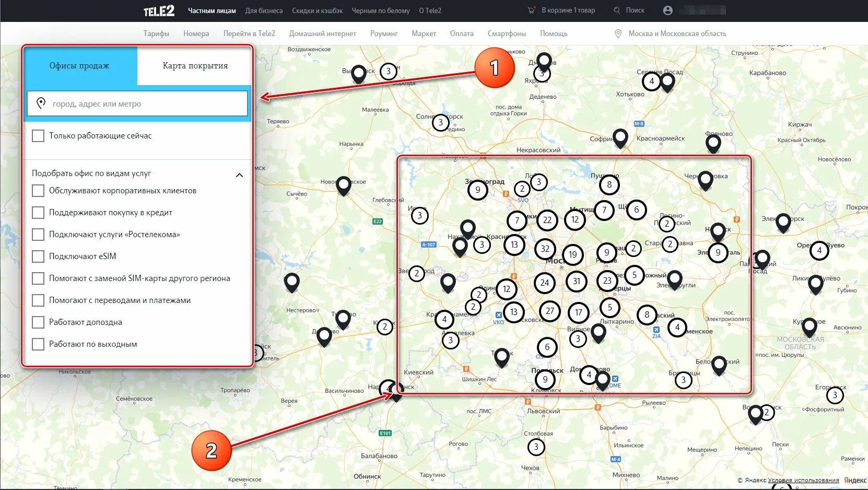Viewport: 868px width, 490px height.
Task: Click the 'Поиск' search label
Action: pos(635,10)
